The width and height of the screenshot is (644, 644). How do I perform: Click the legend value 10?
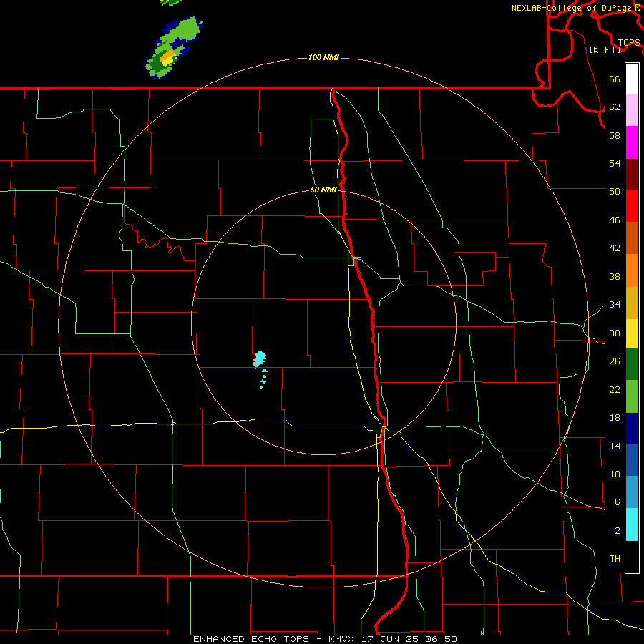[615, 474]
